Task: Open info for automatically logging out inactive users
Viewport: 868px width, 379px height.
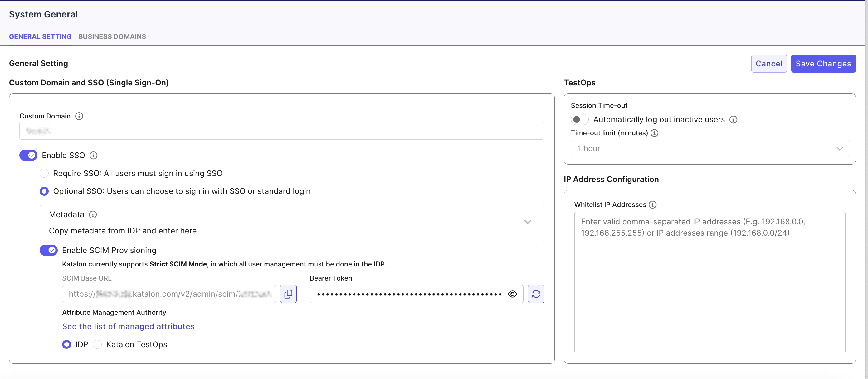Action: point(734,119)
